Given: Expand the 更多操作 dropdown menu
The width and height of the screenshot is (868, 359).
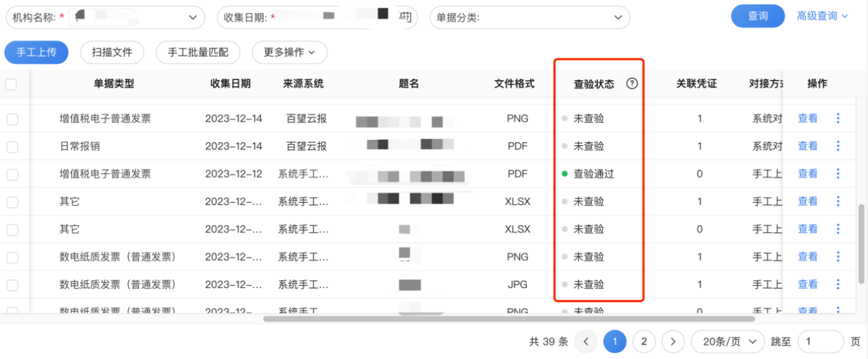Looking at the screenshot, I should coord(290,52).
